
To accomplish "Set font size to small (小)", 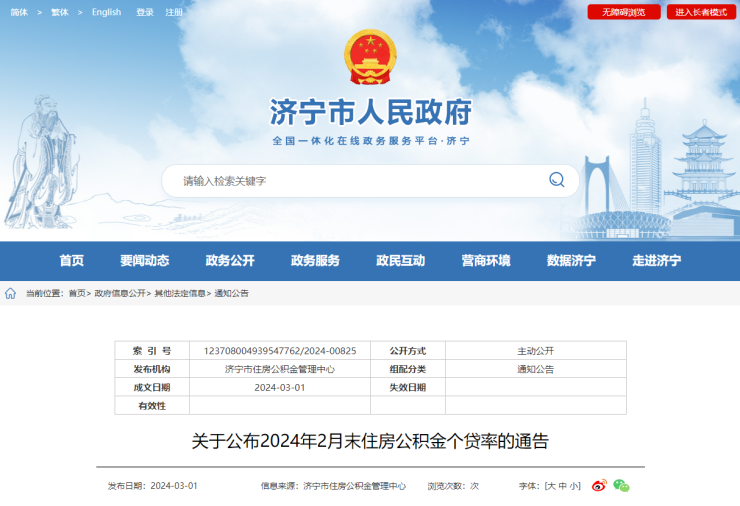I will point(575,486).
